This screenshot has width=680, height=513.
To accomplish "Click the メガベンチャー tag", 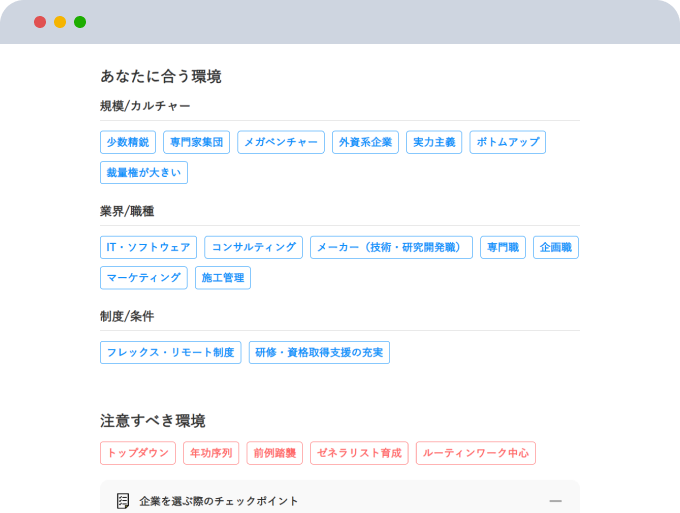I will click(x=281, y=142).
